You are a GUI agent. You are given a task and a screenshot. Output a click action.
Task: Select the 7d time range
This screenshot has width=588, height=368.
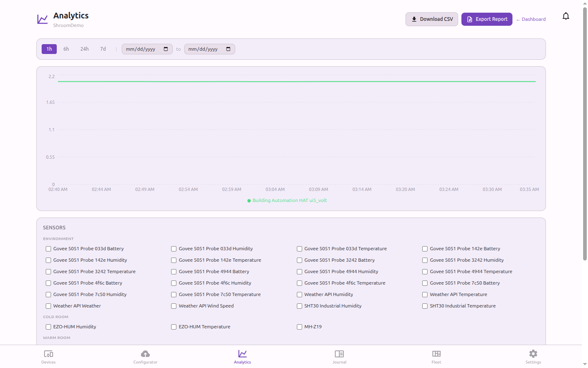pyautogui.click(x=103, y=49)
